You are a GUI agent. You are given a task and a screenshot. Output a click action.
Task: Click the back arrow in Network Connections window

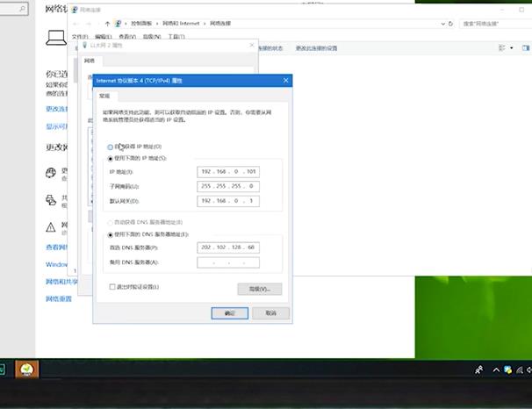click(76, 24)
